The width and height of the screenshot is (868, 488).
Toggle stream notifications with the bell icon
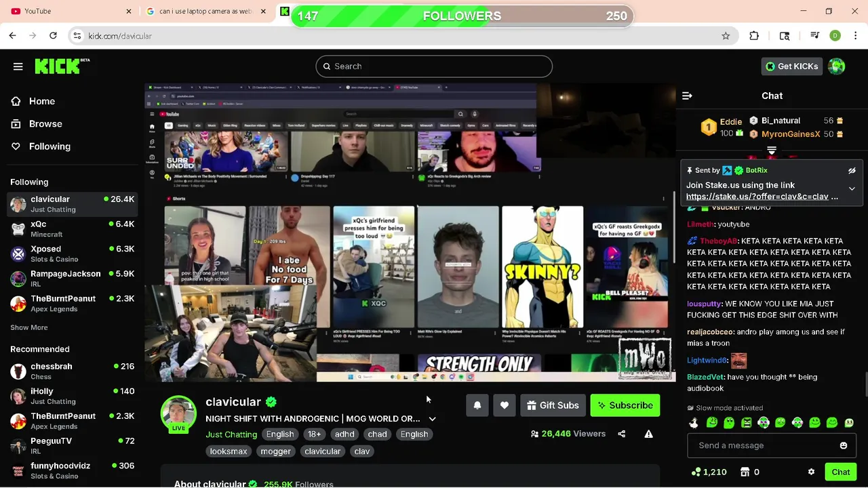[477, 405]
